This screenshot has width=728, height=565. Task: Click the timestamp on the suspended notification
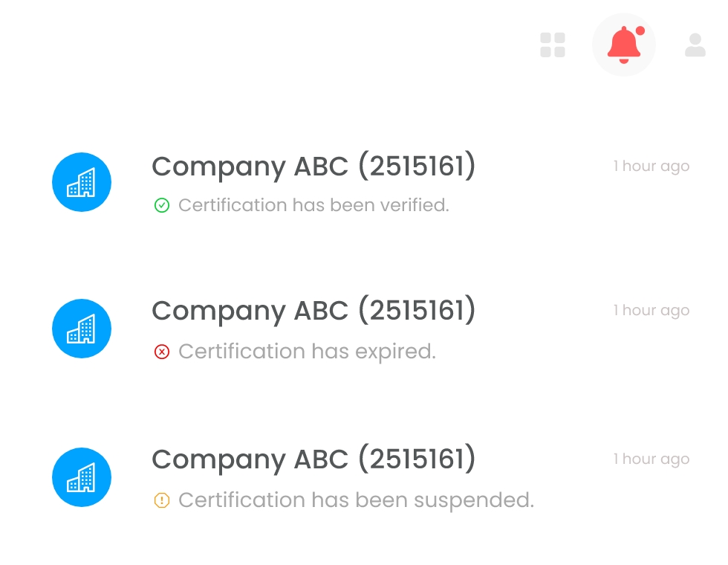point(651,459)
